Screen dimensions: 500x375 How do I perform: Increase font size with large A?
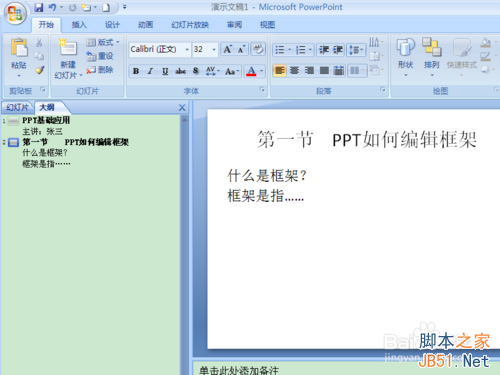click(228, 49)
